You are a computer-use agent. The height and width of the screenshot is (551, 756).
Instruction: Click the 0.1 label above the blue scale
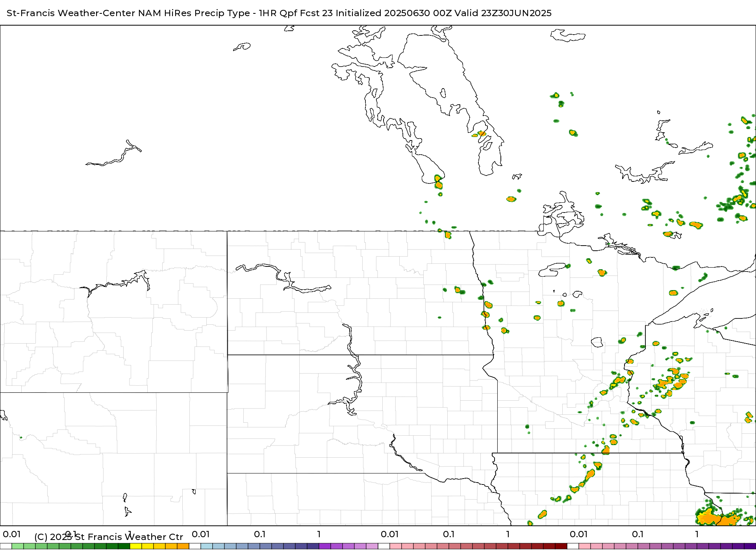(260, 534)
